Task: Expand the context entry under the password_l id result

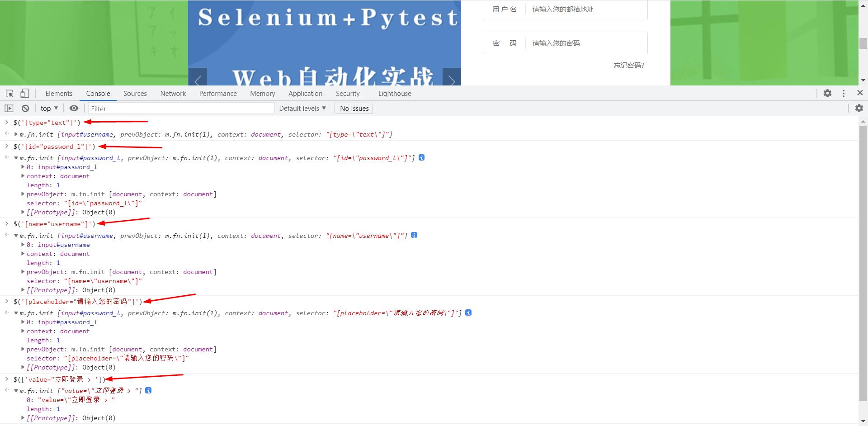Action: [23, 176]
